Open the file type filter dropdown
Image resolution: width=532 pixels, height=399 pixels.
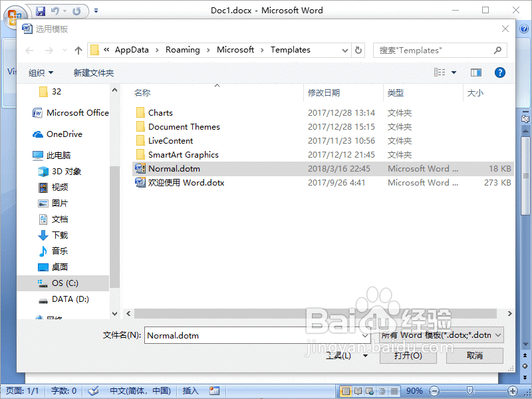[x=441, y=335]
